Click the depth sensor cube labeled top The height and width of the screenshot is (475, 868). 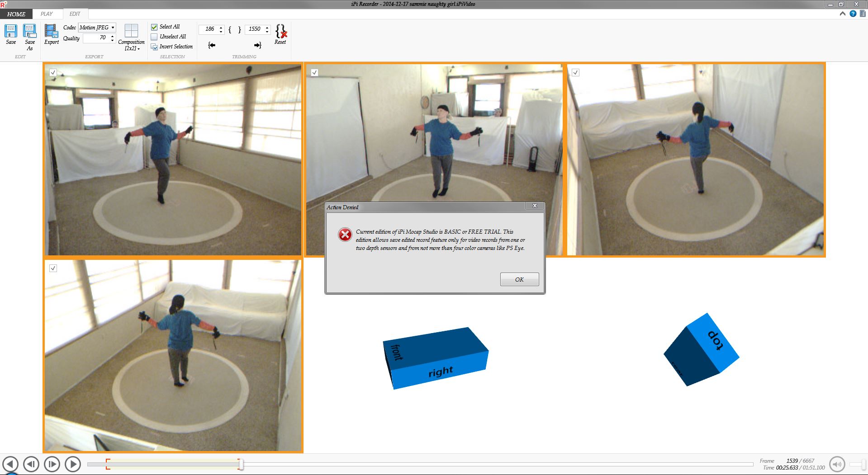point(701,349)
